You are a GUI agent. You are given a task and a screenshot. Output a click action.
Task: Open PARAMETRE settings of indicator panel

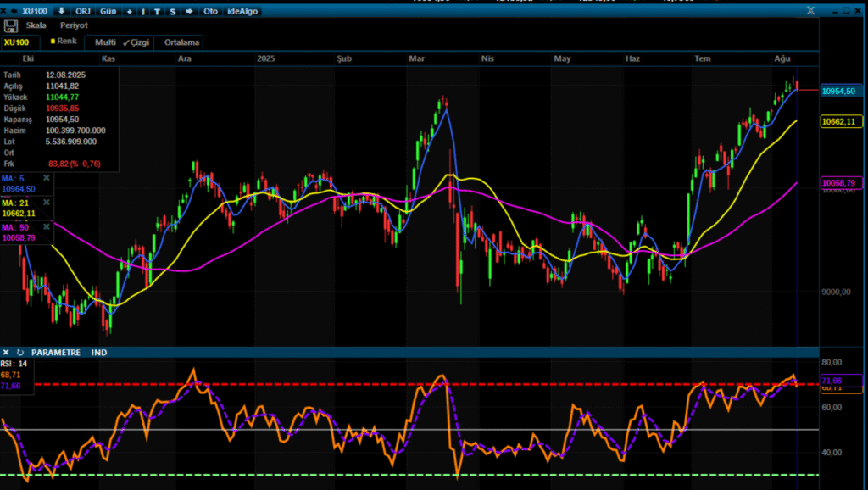(x=55, y=352)
